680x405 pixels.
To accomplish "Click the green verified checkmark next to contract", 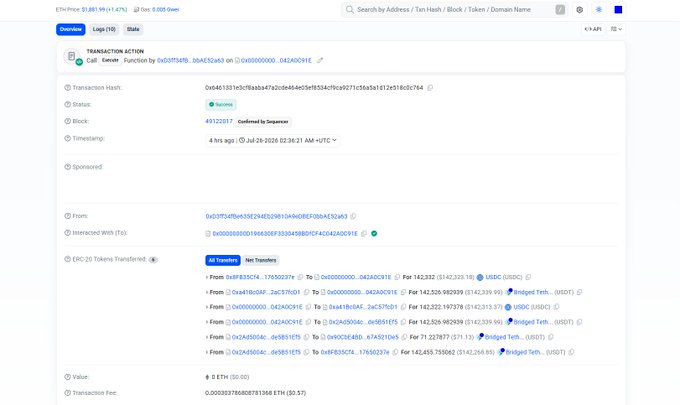I will (x=374, y=233).
